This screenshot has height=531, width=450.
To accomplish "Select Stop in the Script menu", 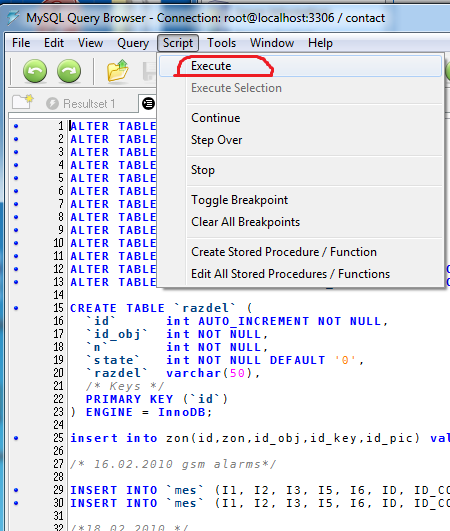I will coord(300,170).
